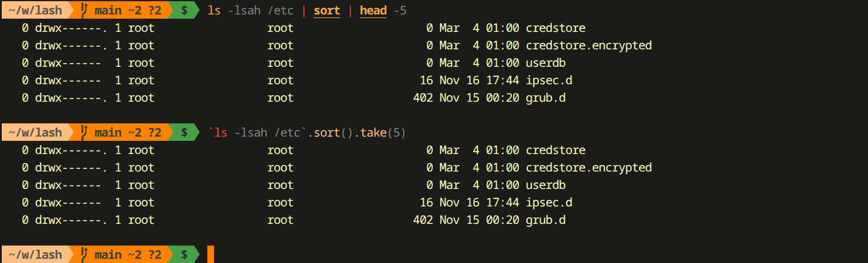
Task: Click the "402" file size in the first listing
Action: (x=423, y=97)
